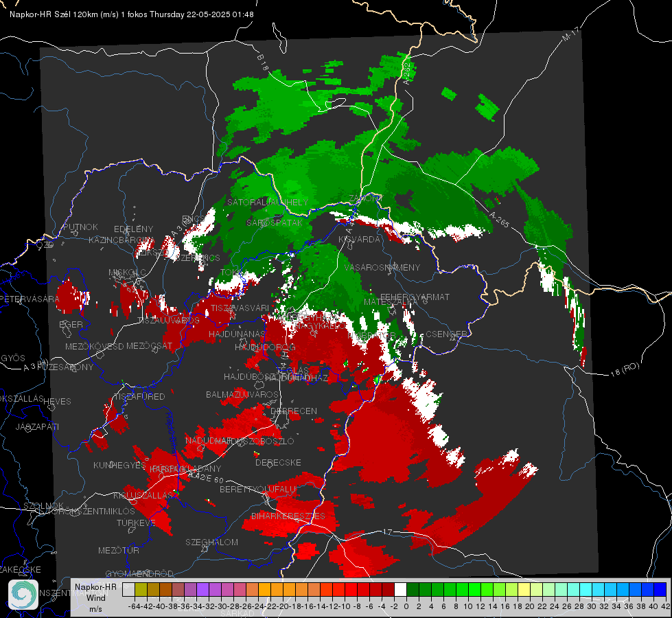Click the deep blue swatch at the legend's end

pos(660,590)
